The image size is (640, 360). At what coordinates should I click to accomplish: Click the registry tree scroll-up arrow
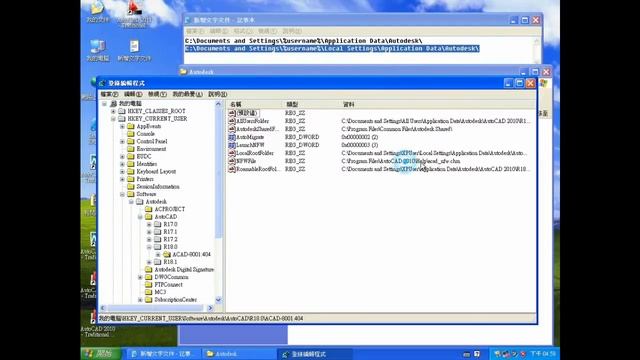218,104
